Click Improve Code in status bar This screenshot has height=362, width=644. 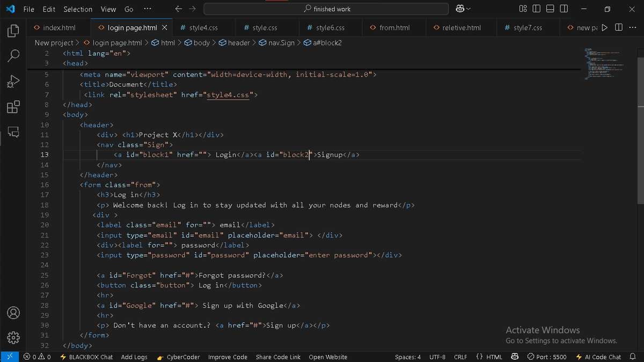coord(228,357)
